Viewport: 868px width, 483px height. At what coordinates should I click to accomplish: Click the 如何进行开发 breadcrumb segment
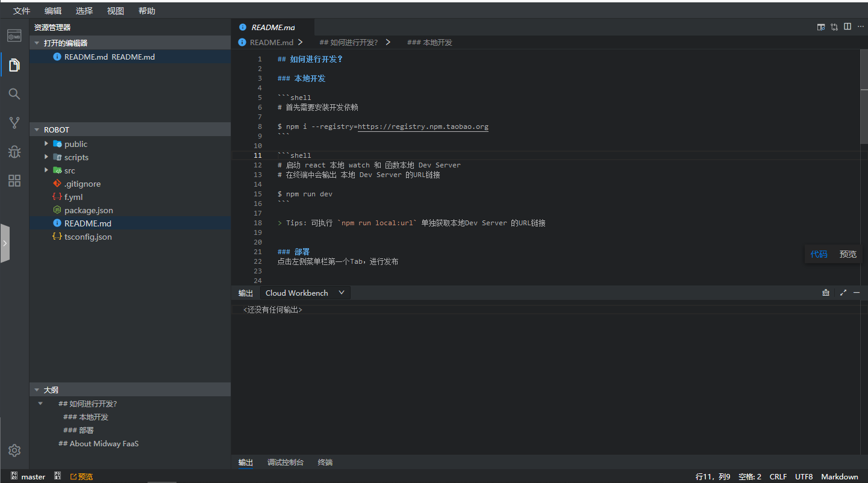coord(348,42)
